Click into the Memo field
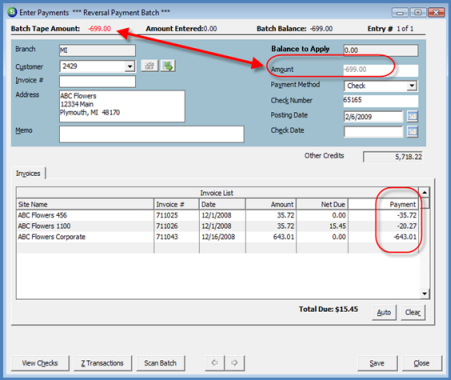This screenshot has height=380, width=451. pos(152,134)
